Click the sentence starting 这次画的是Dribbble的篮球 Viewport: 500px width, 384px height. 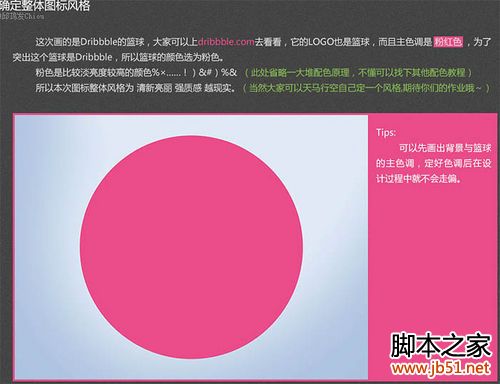(252, 49)
